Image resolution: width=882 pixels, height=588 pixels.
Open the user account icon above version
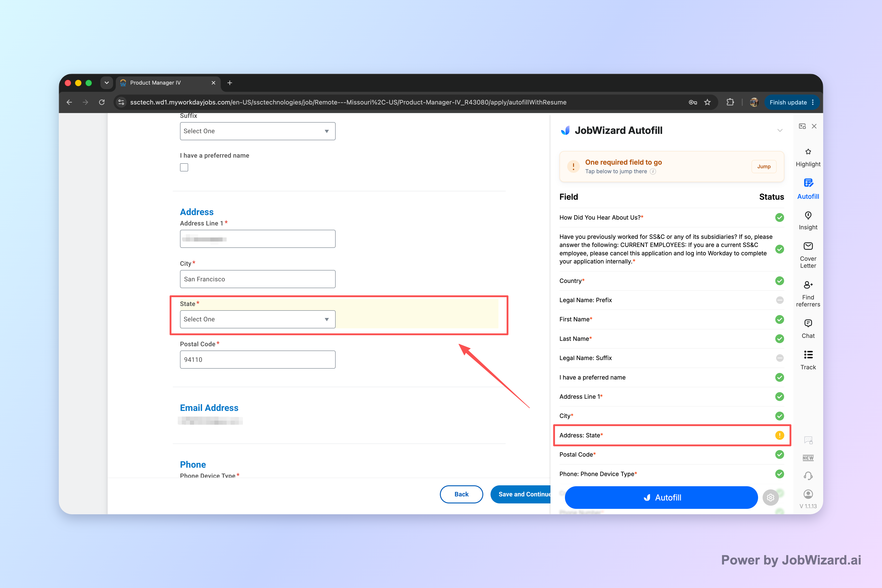[x=808, y=494]
